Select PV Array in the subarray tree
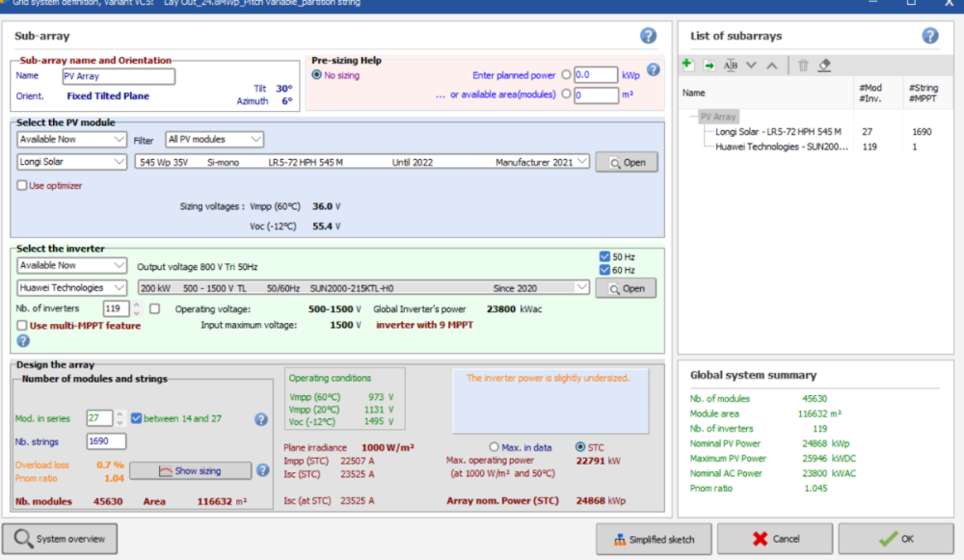The image size is (964, 560). click(717, 117)
